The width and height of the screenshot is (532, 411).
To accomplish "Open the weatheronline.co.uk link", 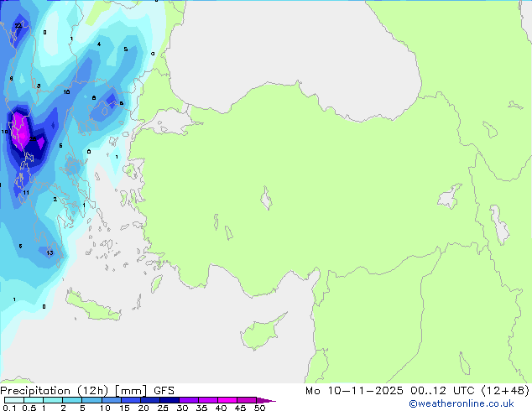I will [462, 403].
